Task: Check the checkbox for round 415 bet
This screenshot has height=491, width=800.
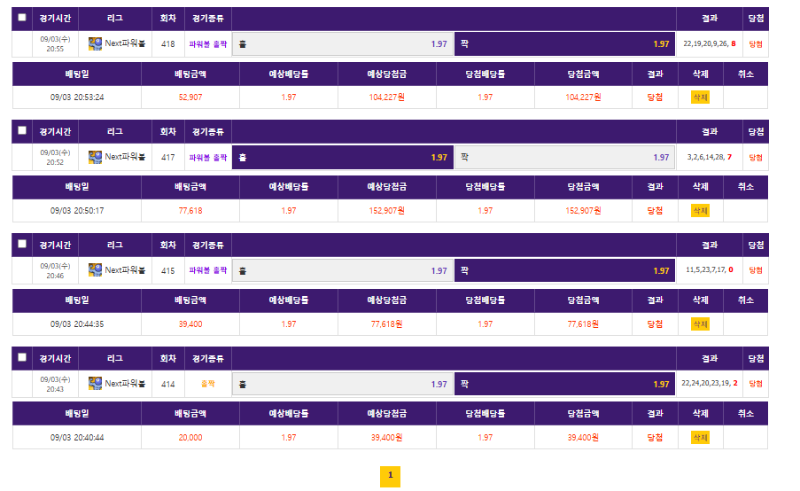Action: click(22, 244)
